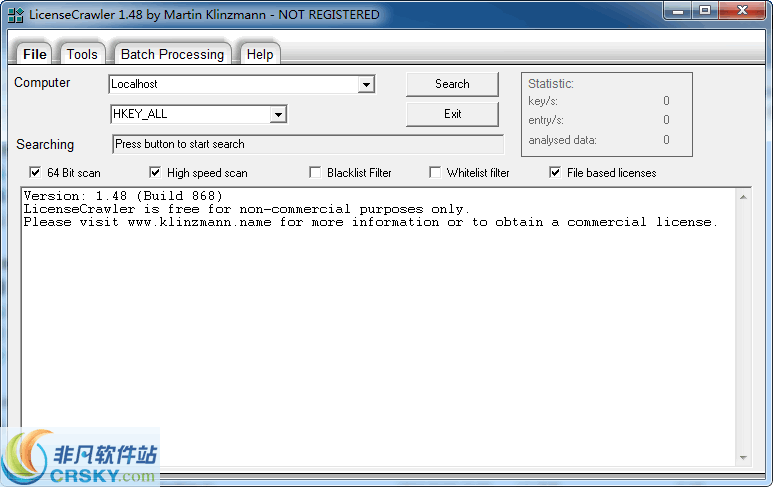Click the Searching status field
This screenshot has height=487, width=773.
308,144
